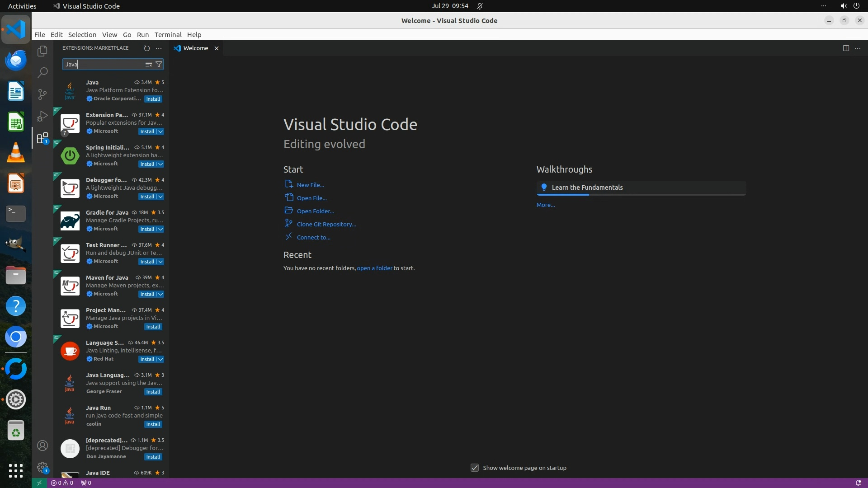Screen dimensions: 868x488
Task: Clear extensions search results icon
Action: point(148,64)
